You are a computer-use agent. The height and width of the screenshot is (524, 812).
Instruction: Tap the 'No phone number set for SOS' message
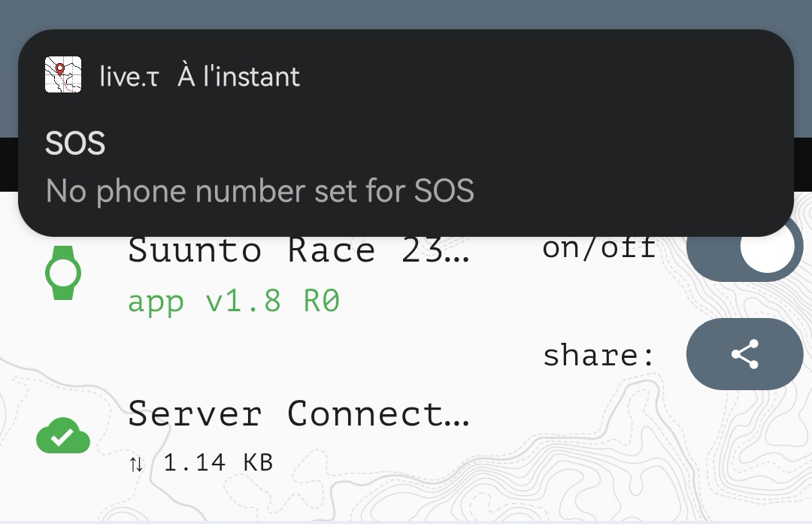(x=260, y=192)
